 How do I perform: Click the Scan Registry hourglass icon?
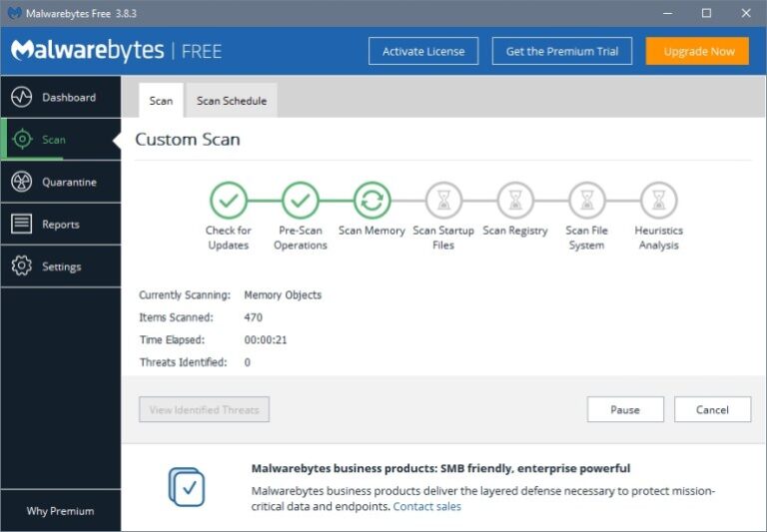pyautogui.click(x=515, y=200)
